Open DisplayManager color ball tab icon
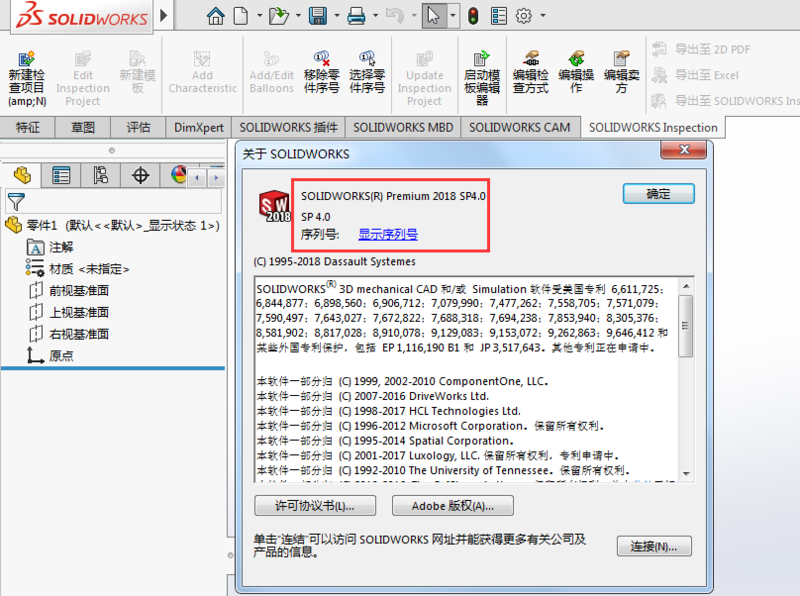Screen dimensions: 800x596 pyautogui.click(x=179, y=176)
